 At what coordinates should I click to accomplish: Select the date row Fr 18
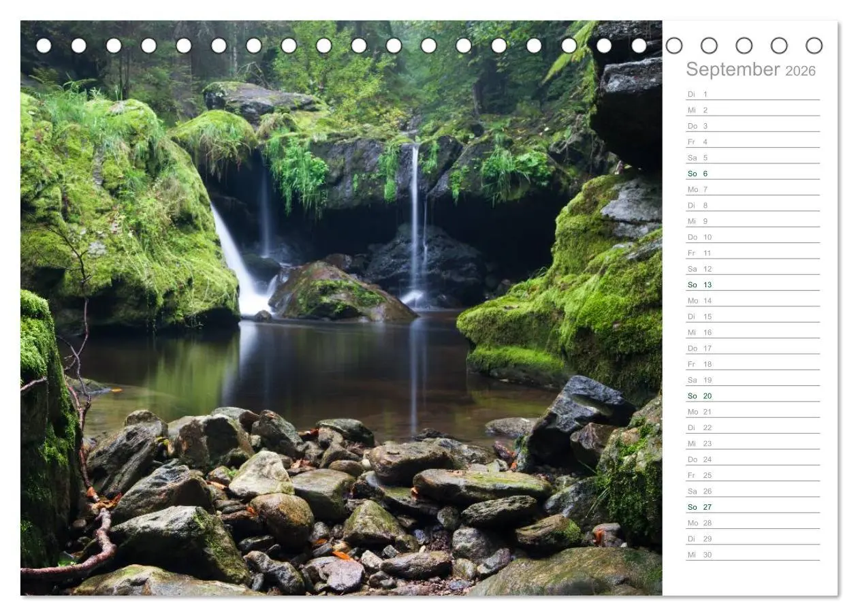click(752, 364)
